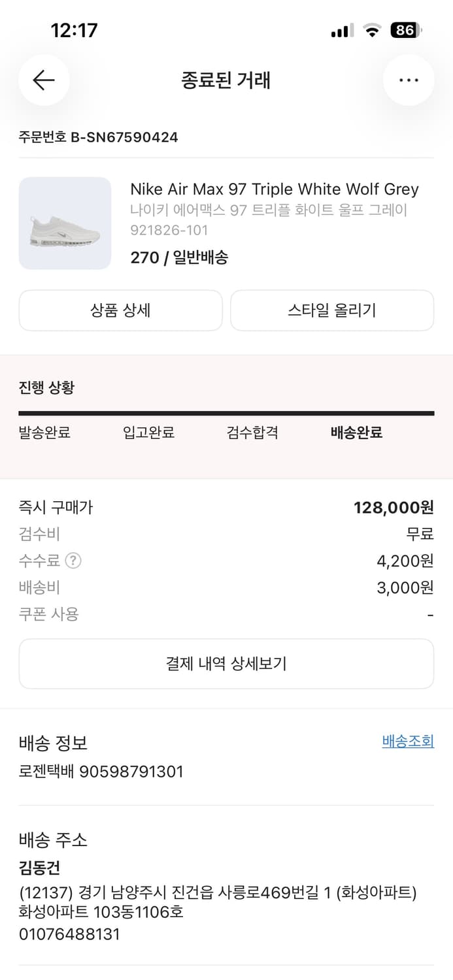Open 배송조회 to track the shipment
The height and width of the screenshot is (980, 453).
(x=408, y=741)
